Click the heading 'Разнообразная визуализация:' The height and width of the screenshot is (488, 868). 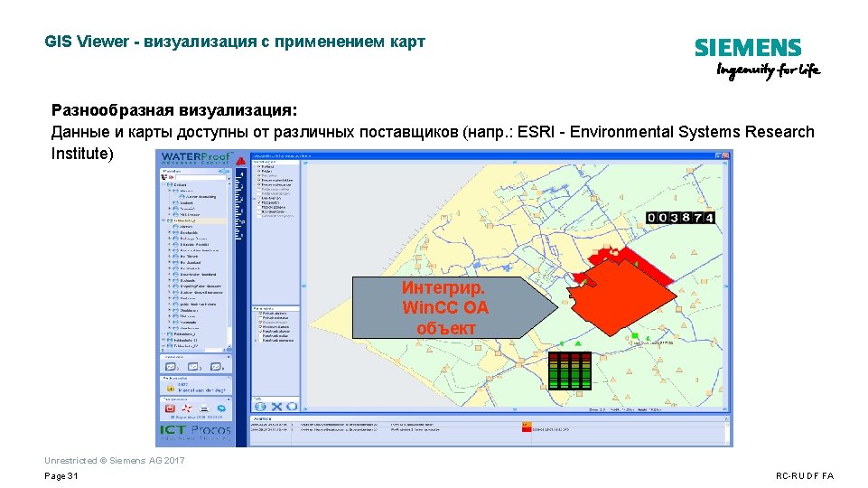[x=173, y=109]
